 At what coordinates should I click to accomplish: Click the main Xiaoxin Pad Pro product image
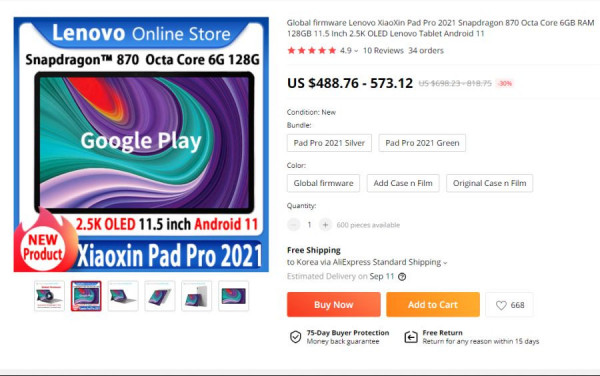(x=141, y=144)
